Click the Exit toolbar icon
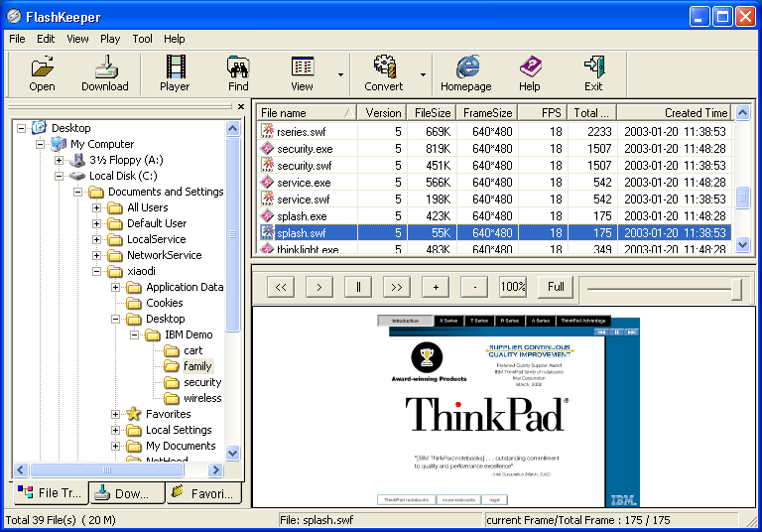The image size is (762, 532). [x=594, y=66]
